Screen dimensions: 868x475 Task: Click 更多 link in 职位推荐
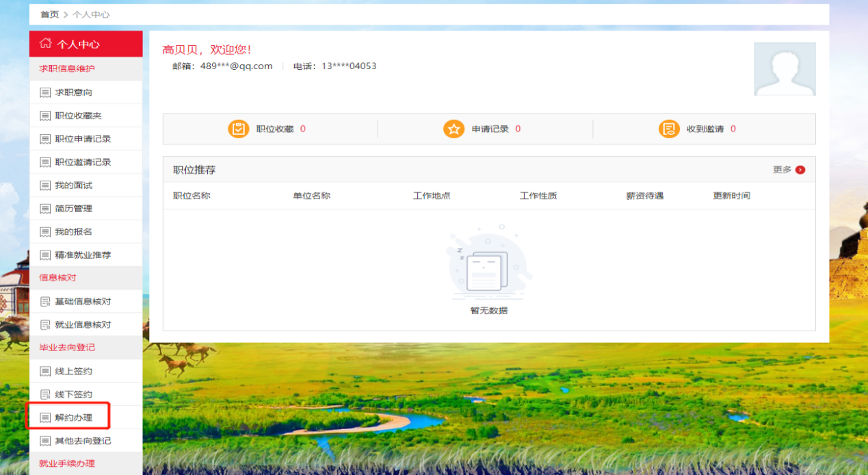pyautogui.click(x=782, y=170)
